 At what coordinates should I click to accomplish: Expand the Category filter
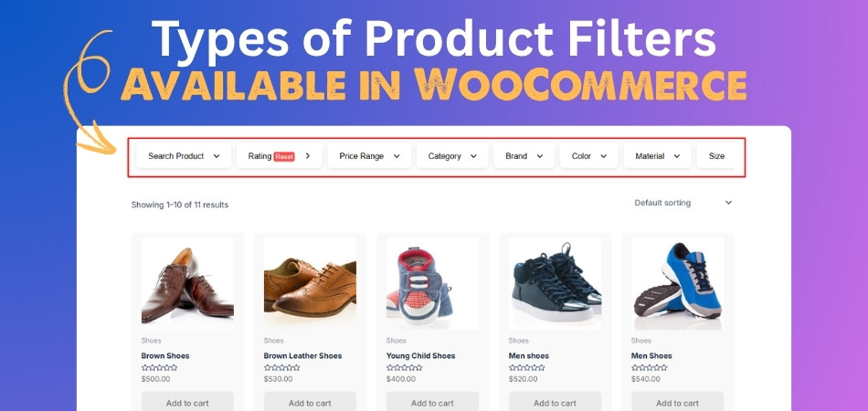coord(452,156)
